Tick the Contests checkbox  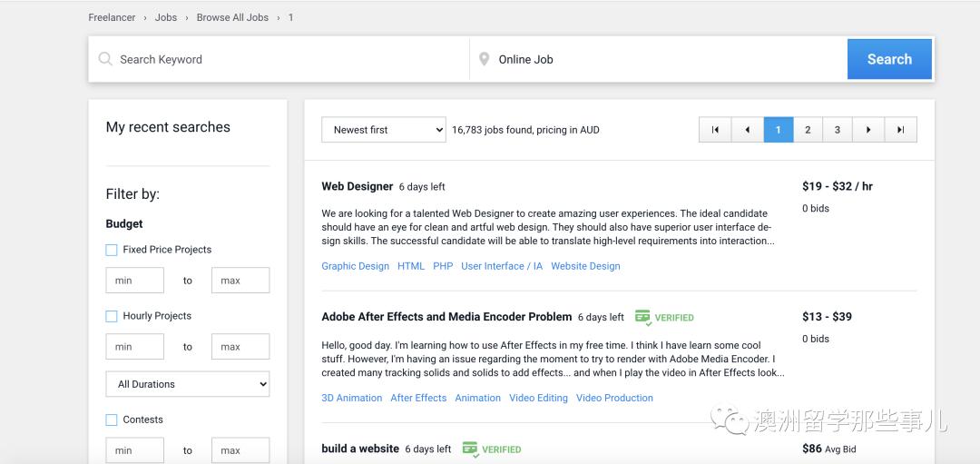tap(112, 420)
